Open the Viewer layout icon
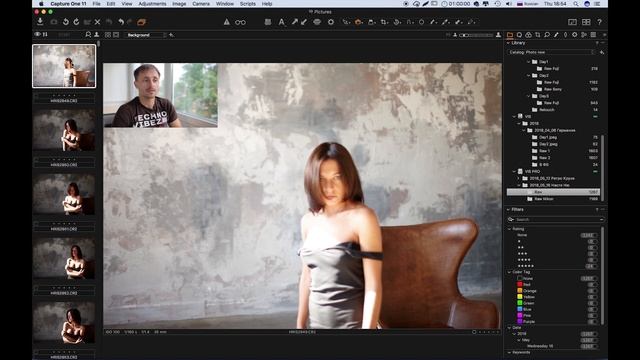Viewport: 640px width, 360px height. [x=572, y=22]
